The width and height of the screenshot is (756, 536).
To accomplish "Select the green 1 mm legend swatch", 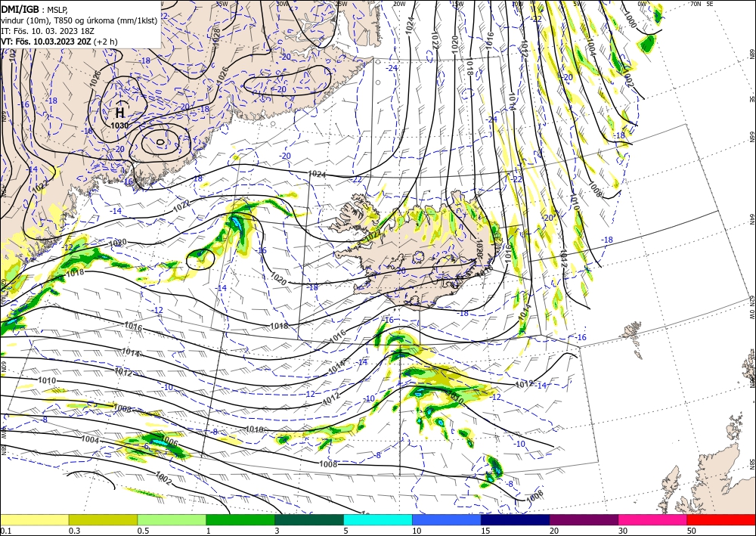I will pos(240,519).
